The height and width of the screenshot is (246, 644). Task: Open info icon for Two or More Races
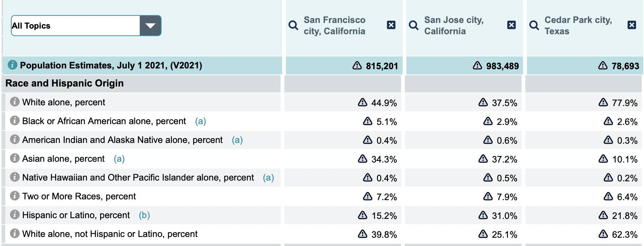click(15, 196)
